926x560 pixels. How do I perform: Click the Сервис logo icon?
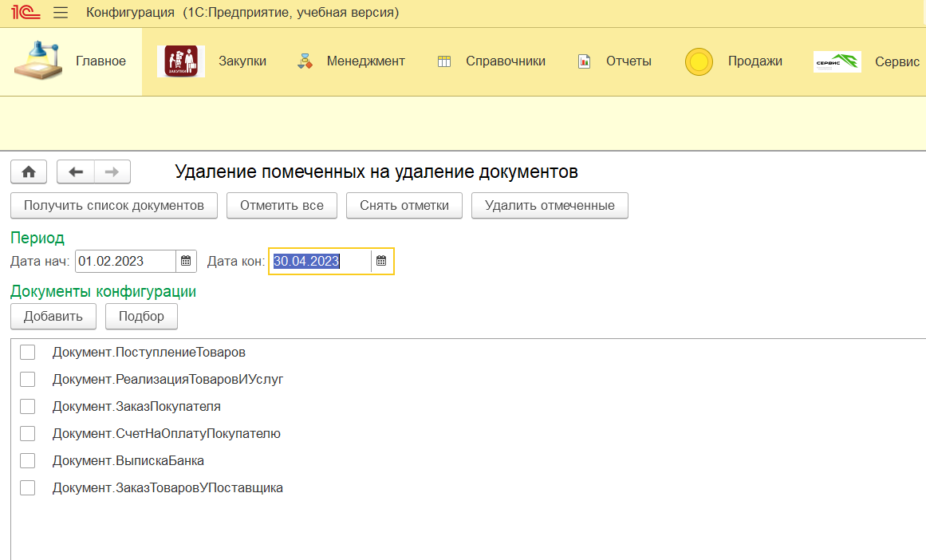[837, 61]
